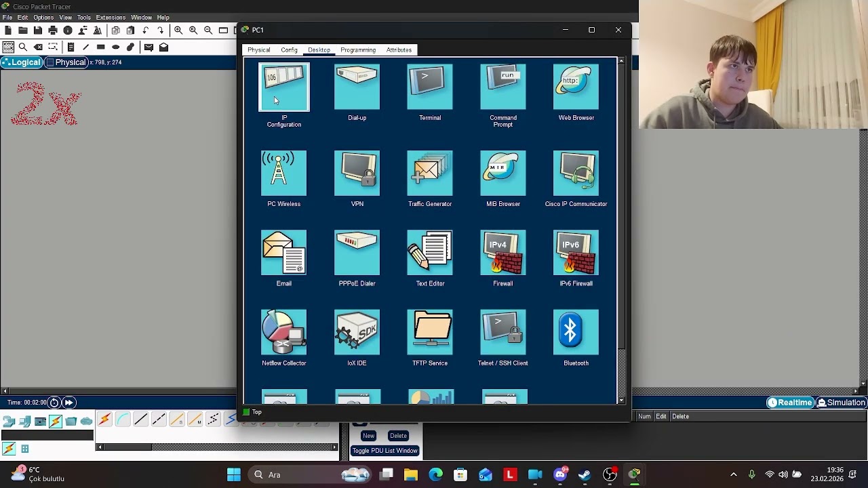
Task: Click the Power Cycle Devices button
Action: click(x=54, y=403)
